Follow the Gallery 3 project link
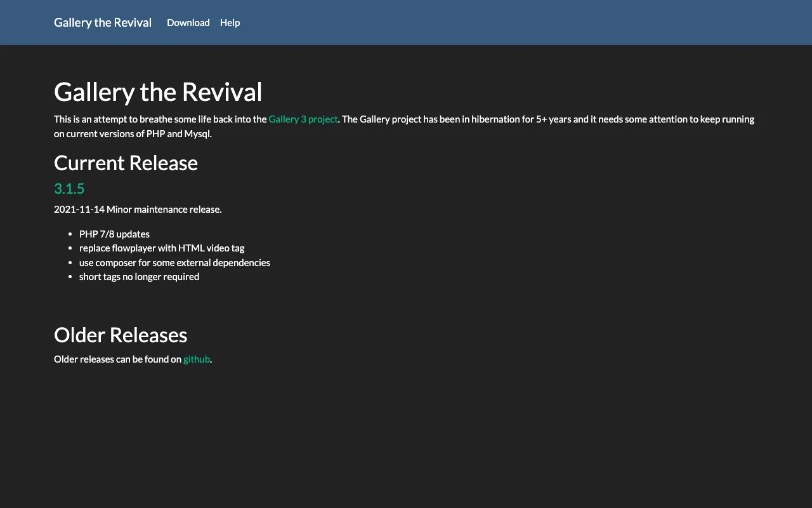The image size is (812, 508). tap(303, 119)
